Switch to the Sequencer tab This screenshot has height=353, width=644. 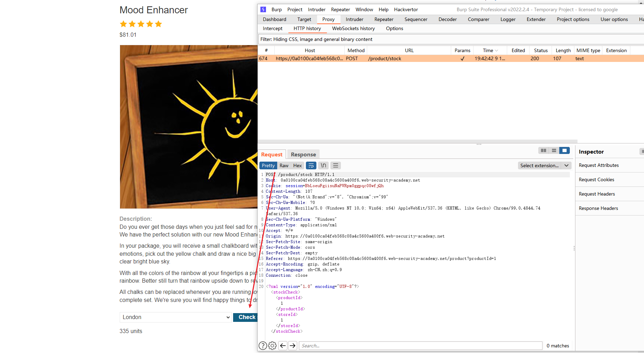pos(416,19)
